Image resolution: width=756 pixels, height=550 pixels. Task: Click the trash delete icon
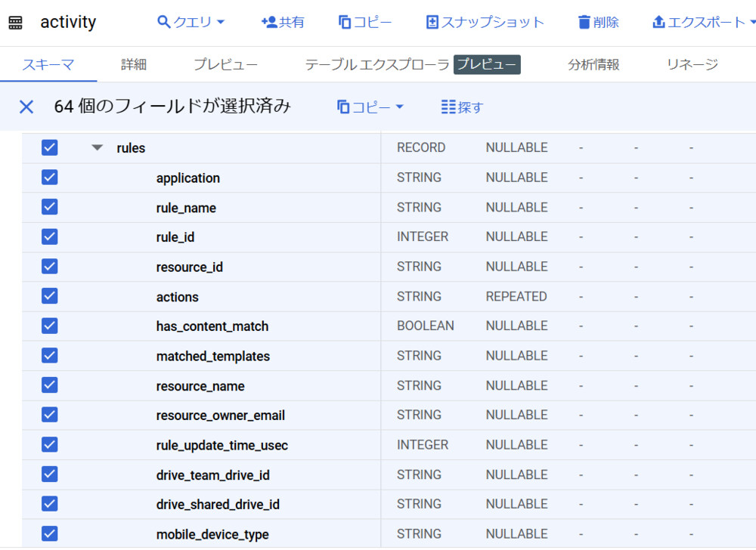click(584, 22)
